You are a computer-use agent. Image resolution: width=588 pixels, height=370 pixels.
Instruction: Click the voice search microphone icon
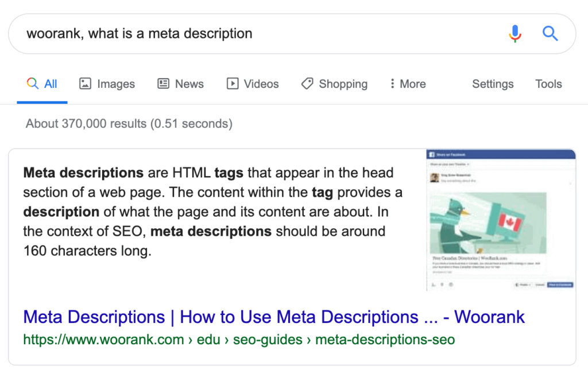(x=515, y=34)
